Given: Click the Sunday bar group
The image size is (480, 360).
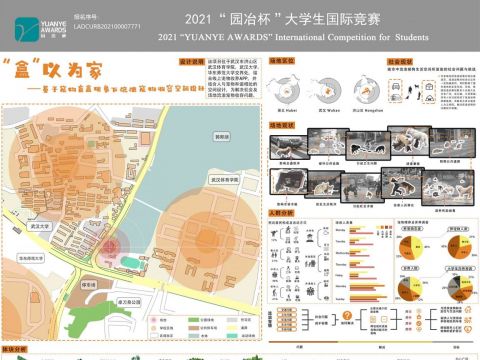Looking at the screenshot, I should [368, 299].
